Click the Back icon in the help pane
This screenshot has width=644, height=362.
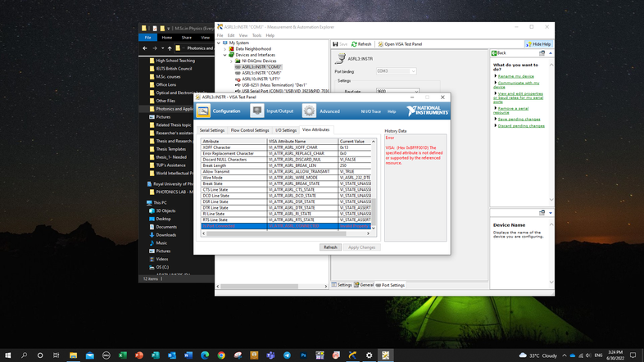(494, 53)
